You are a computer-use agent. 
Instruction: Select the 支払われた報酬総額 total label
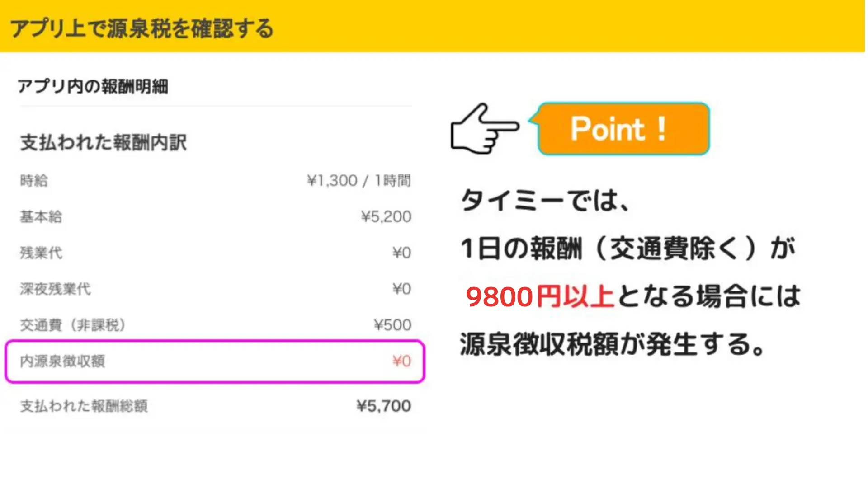pyautogui.click(x=84, y=406)
